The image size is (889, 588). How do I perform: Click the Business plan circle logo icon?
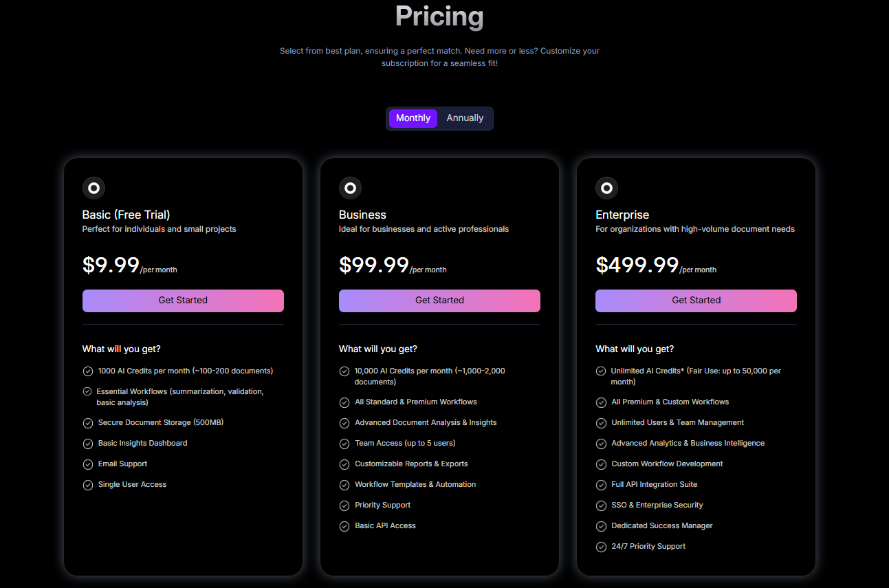click(x=350, y=188)
